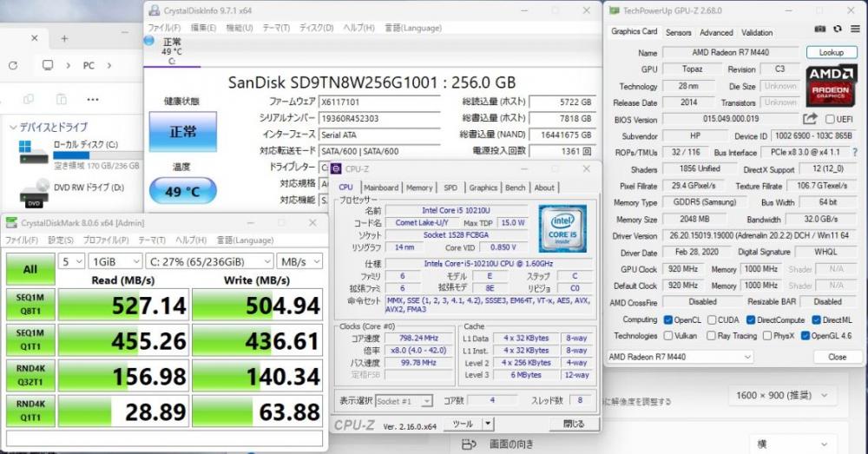Click the All benchmark button
868x454 pixels.
point(30,269)
